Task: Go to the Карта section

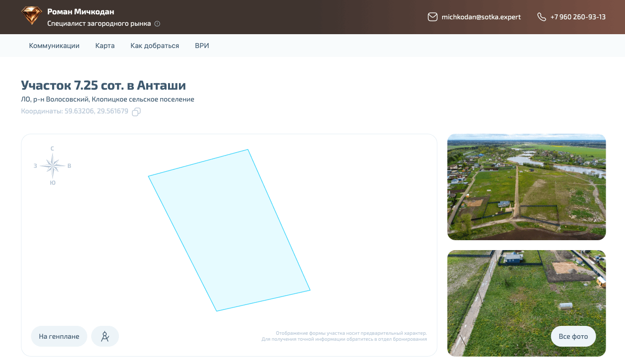Action: point(105,46)
